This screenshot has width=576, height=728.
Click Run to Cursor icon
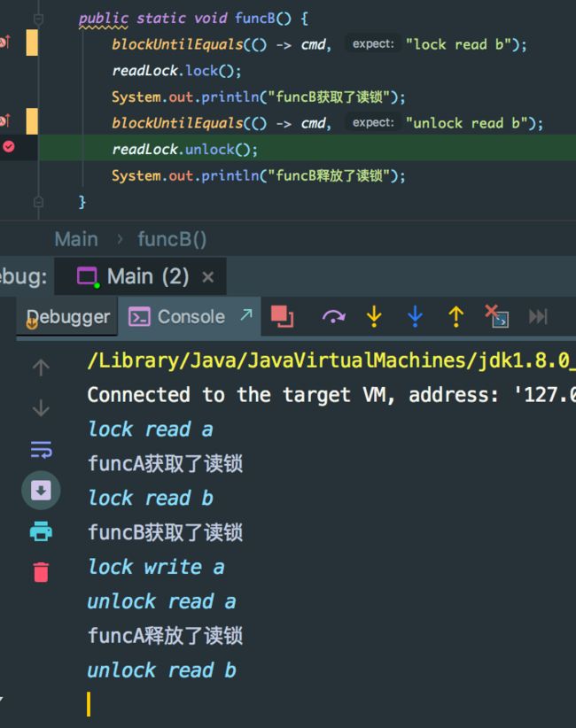(x=538, y=317)
